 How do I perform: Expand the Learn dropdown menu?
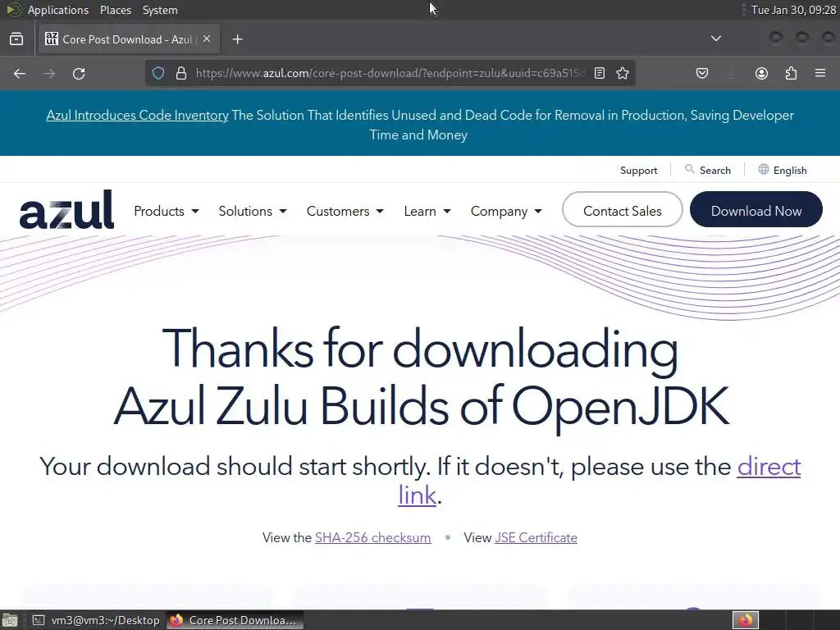pos(427,211)
